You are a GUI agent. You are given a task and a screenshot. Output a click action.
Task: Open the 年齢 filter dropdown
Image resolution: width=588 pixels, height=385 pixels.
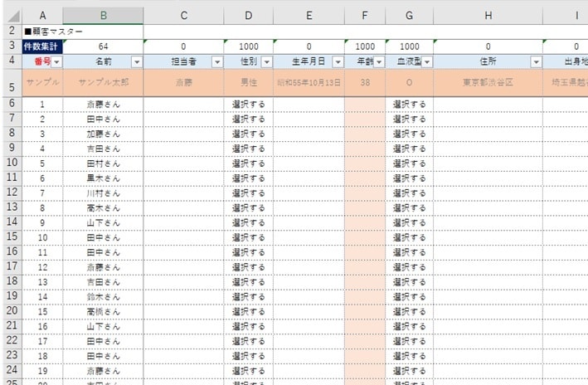click(x=379, y=62)
